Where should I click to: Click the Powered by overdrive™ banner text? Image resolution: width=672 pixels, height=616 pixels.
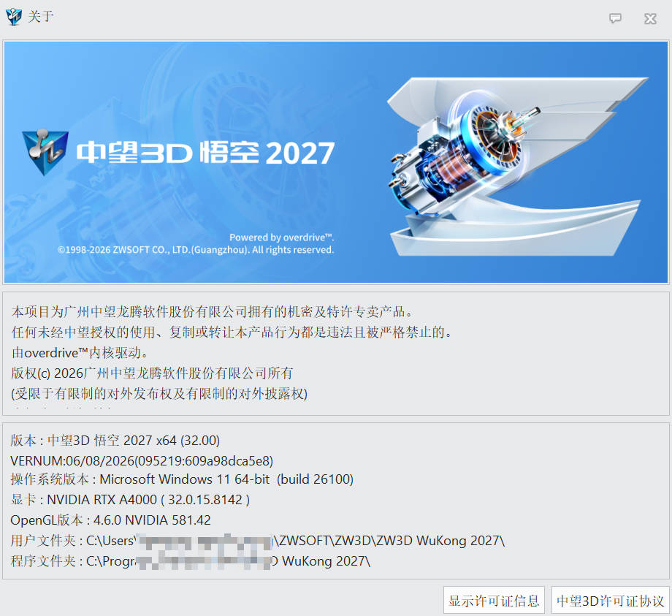pos(281,237)
